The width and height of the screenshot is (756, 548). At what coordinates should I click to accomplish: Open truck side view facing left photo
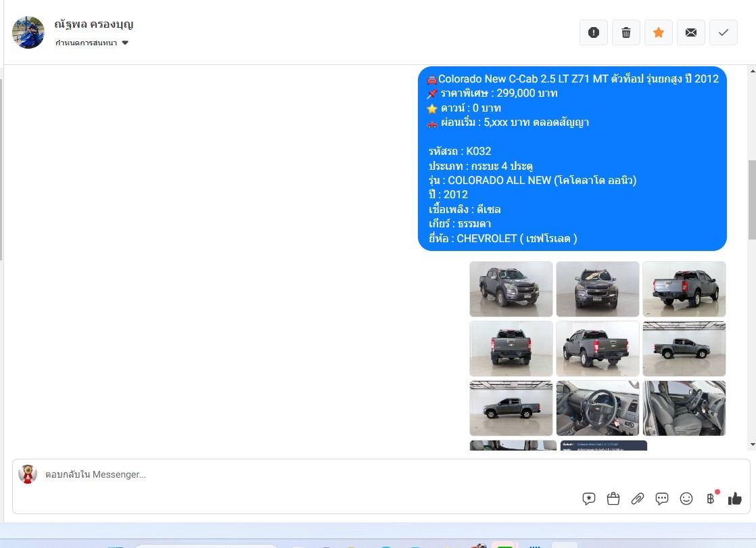pyautogui.click(x=511, y=408)
